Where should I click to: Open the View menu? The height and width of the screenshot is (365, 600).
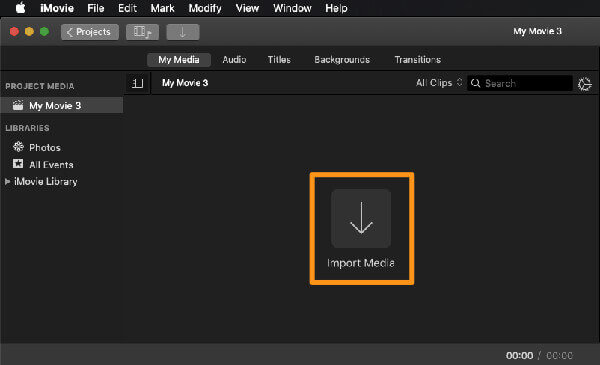247,8
